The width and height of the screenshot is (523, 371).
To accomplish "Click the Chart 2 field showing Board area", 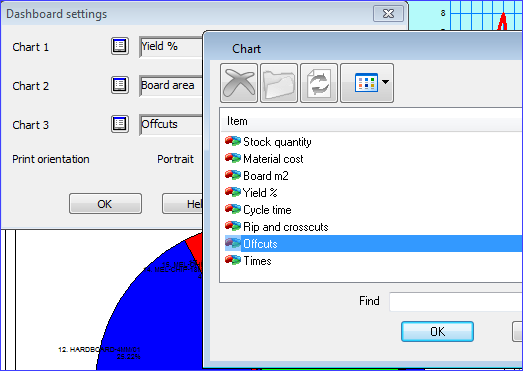I will point(171,85).
